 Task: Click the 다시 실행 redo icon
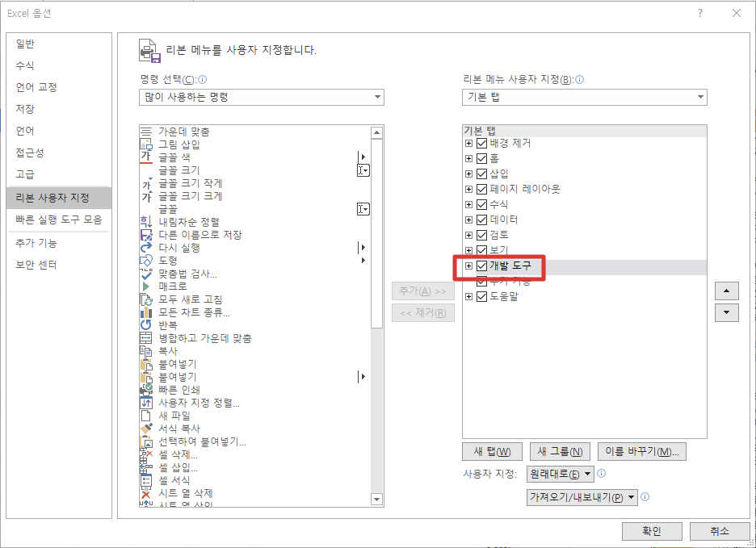(x=146, y=248)
